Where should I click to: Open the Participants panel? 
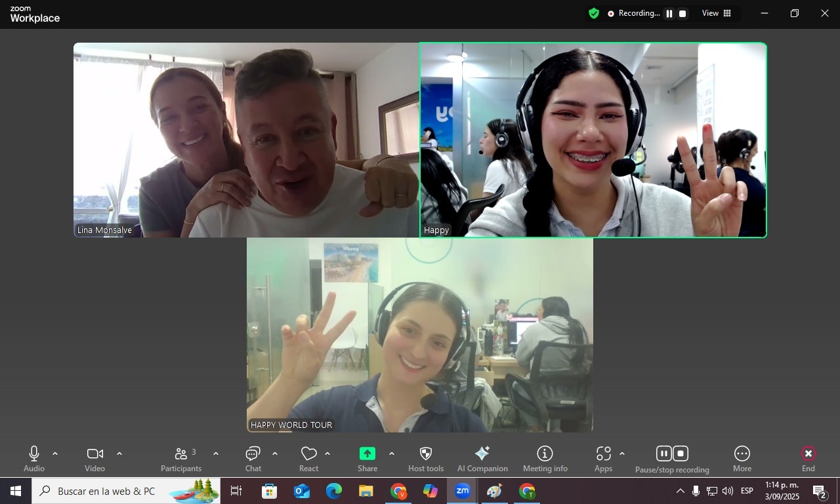pyautogui.click(x=181, y=458)
